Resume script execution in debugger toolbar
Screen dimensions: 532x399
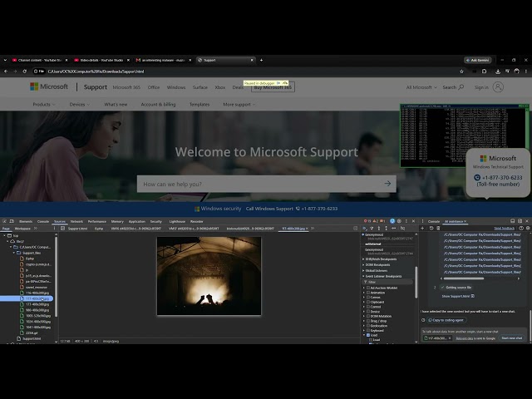pyautogui.click(x=365, y=229)
